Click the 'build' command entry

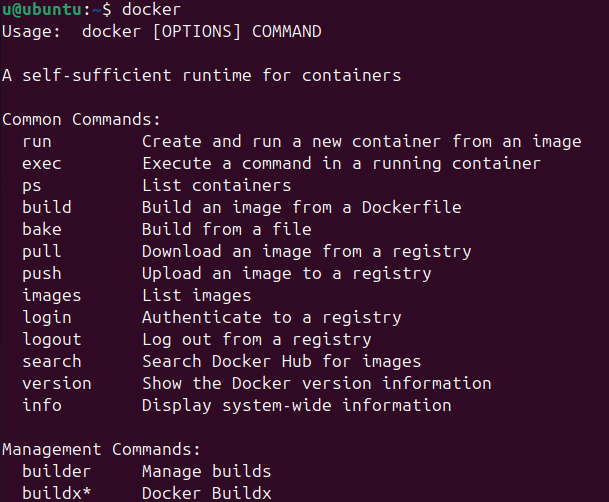click(x=47, y=207)
